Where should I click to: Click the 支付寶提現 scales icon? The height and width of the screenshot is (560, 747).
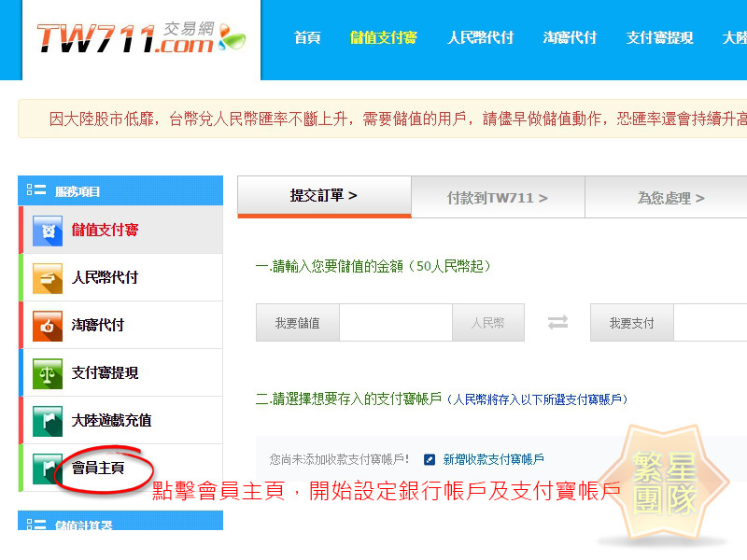point(48,373)
